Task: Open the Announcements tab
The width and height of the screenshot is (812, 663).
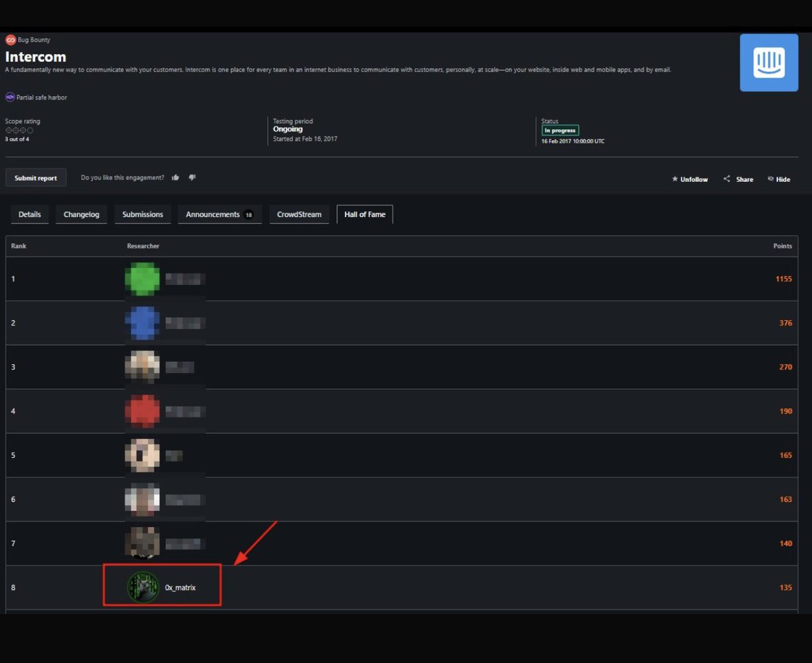Action: [220, 214]
